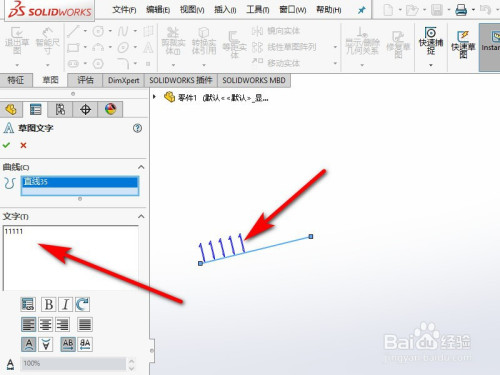500x375 pixels.
Task: Toggle Bold text formatting
Action: click(49, 304)
